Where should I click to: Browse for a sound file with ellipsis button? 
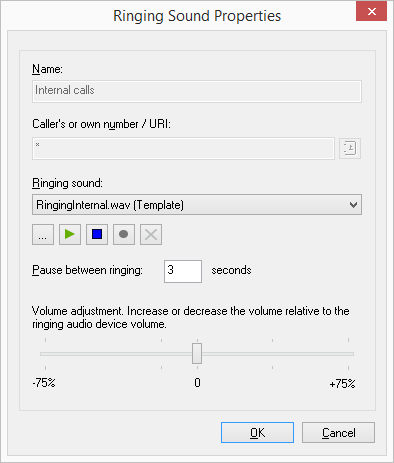[43, 235]
